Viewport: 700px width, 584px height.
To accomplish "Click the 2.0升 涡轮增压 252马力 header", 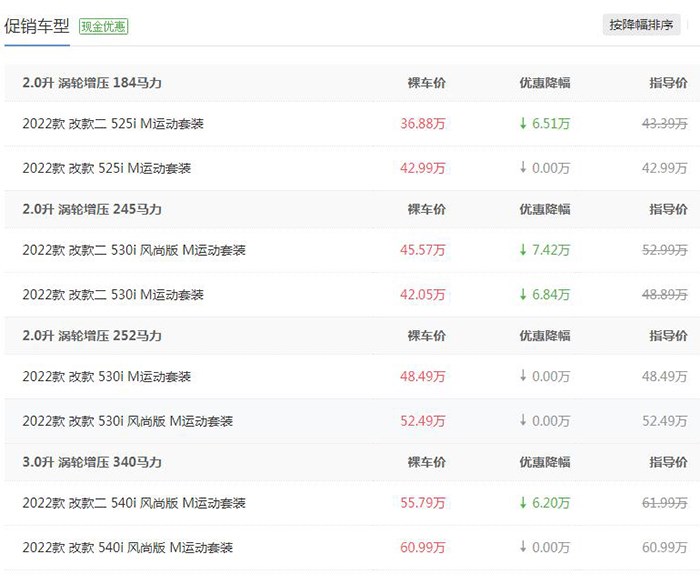I will pos(92,335).
